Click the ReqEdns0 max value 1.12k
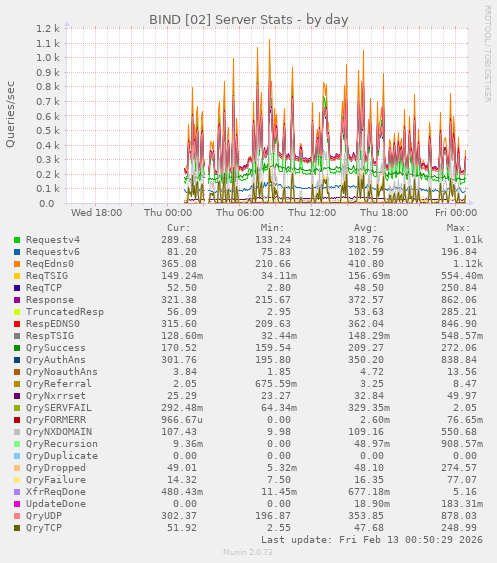 pyautogui.click(x=468, y=264)
